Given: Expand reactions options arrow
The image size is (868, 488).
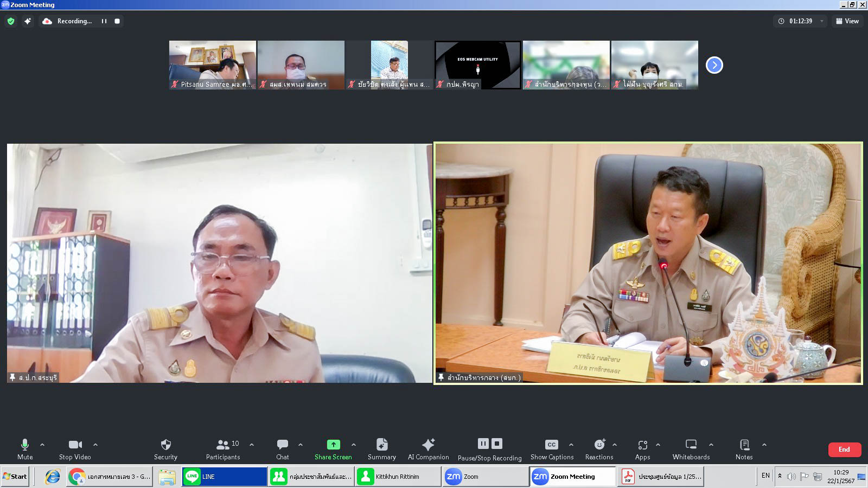Looking at the screenshot, I should 615,445.
